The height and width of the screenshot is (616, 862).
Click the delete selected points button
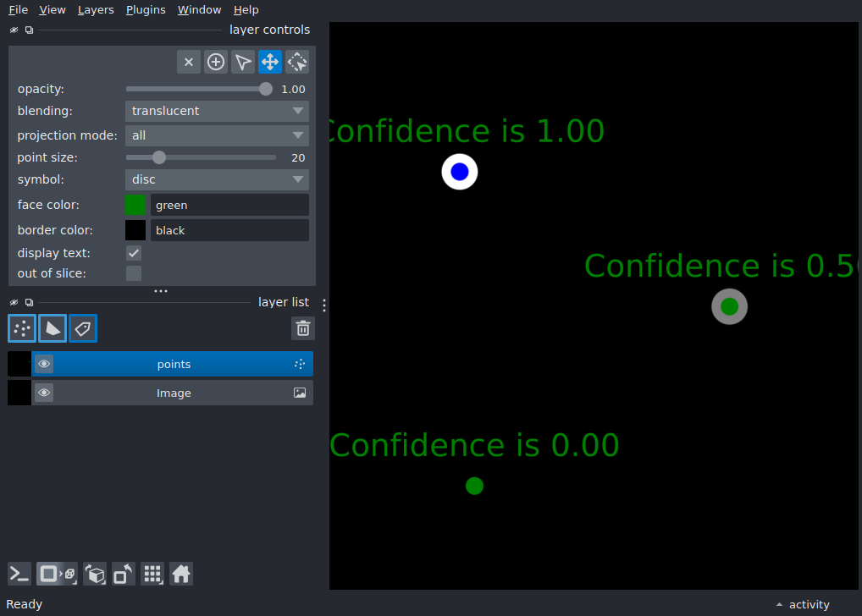(189, 62)
